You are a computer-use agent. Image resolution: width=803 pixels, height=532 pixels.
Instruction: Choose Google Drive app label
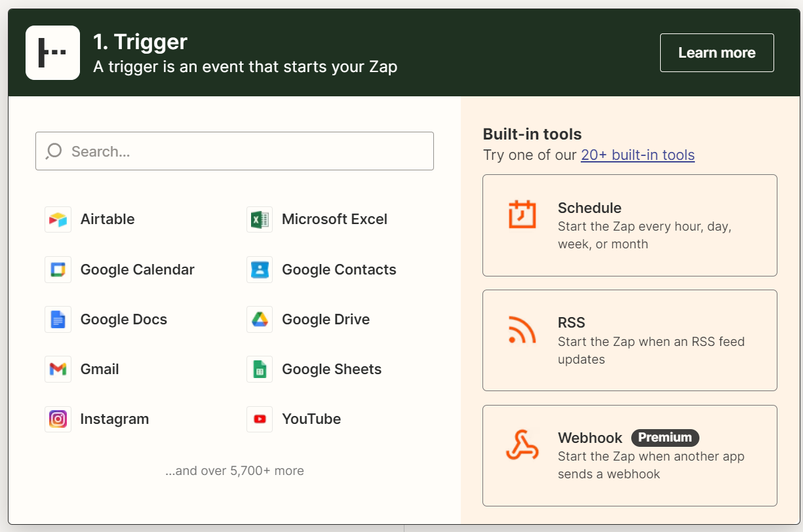tap(326, 320)
